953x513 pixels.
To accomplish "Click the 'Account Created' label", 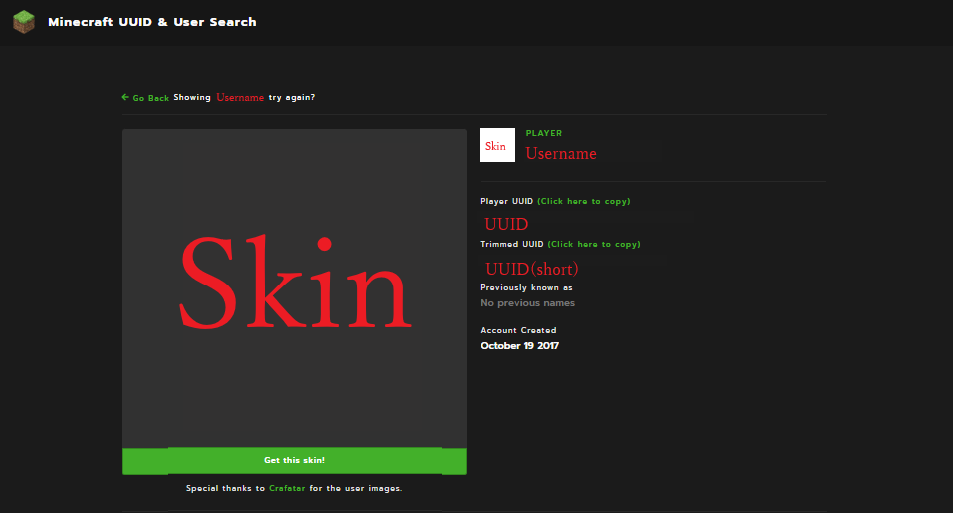I will tap(518, 330).
